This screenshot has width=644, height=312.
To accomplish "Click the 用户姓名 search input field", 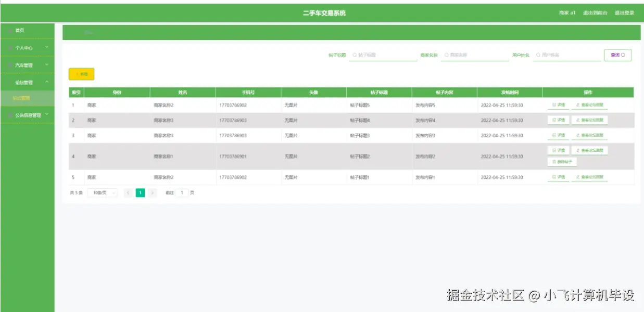I will [567, 55].
